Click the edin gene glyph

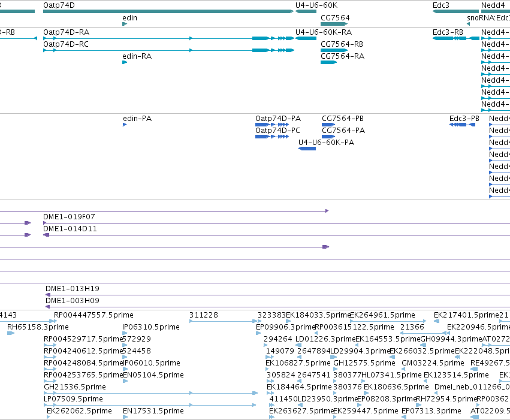click(x=125, y=24)
